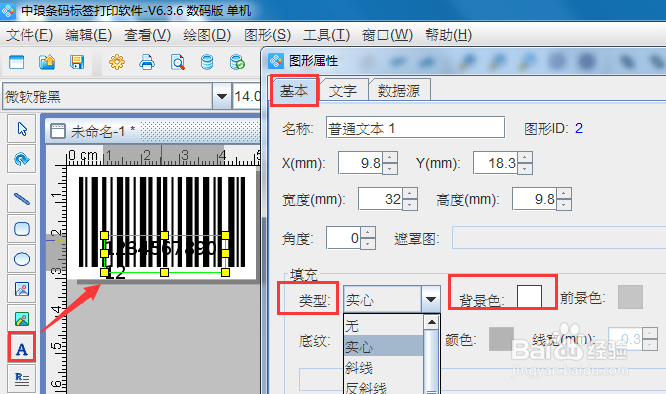The width and height of the screenshot is (666, 394).
Task: Click the 宽度(mm) value field
Action: [x=381, y=199]
